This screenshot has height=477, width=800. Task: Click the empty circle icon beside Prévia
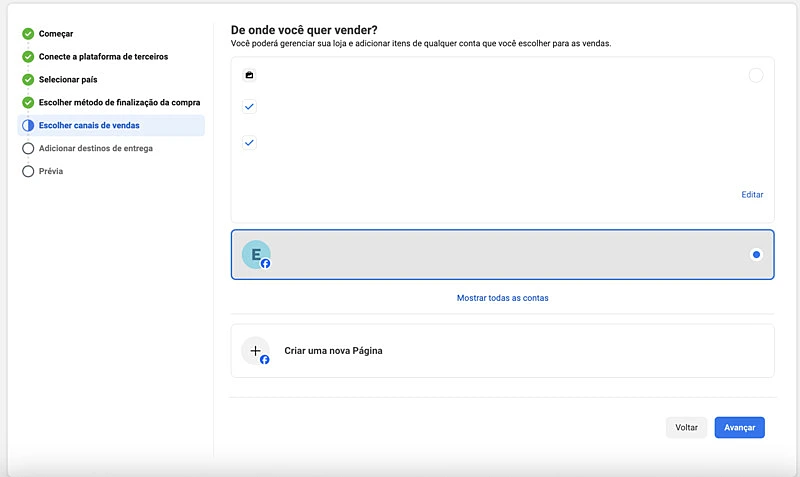pyautogui.click(x=28, y=171)
